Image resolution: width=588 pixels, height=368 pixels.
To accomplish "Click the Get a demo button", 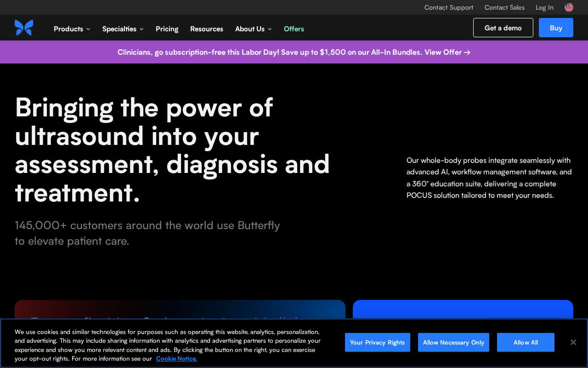I will click(503, 28).
